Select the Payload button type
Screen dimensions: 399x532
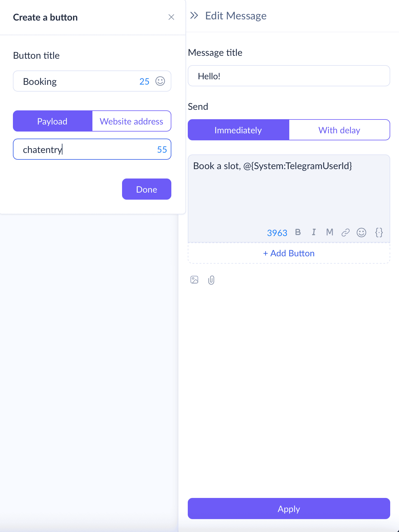[53, 121]
